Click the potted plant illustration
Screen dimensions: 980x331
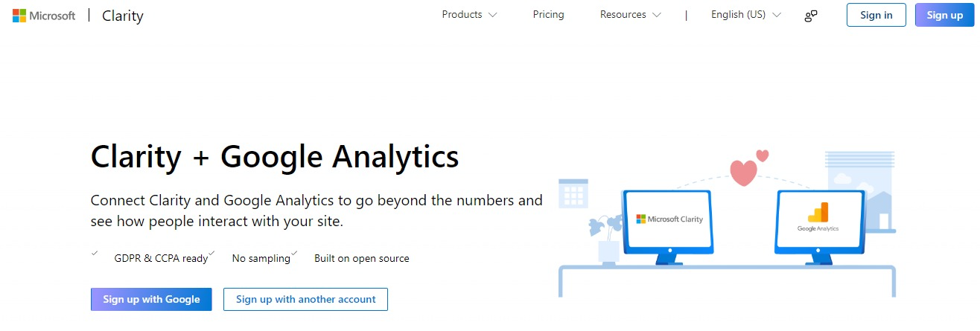(607, 238)
